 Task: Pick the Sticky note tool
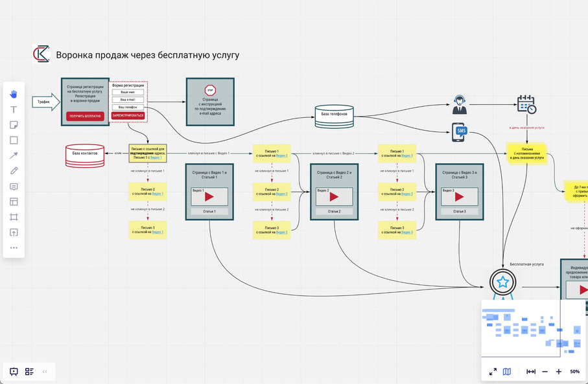pyautogui.click(x=14, y=125)
